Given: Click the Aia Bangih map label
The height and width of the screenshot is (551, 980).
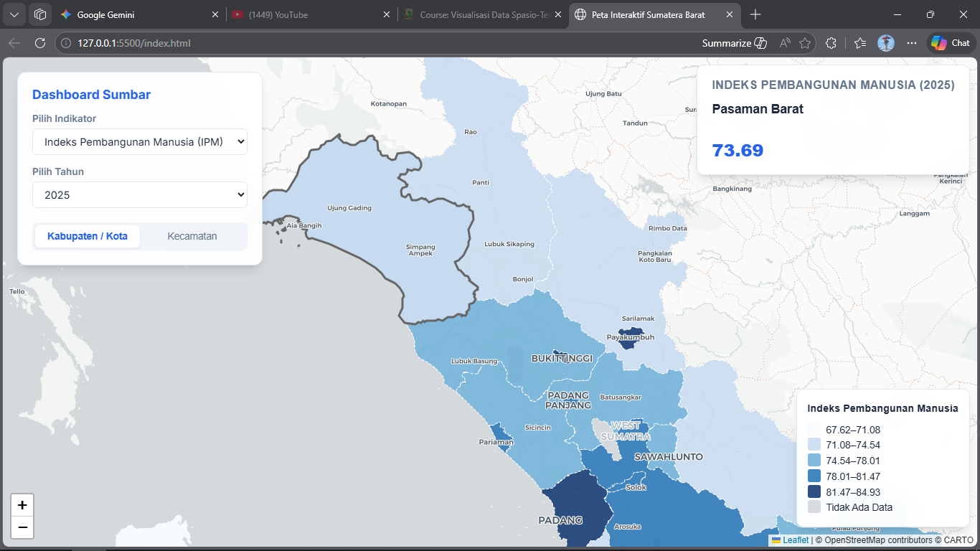Looking at the screenshot, I should pos(304,225).
